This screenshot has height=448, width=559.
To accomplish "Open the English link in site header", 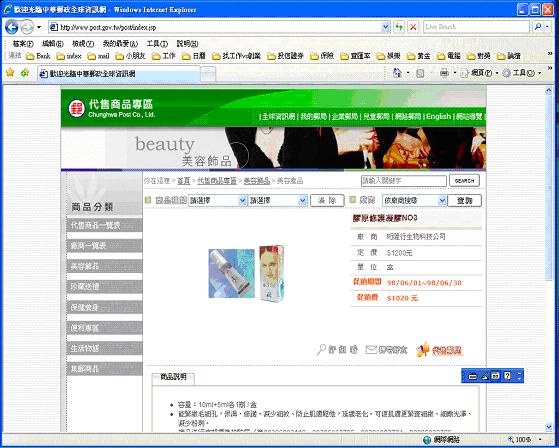I will [439, 116].
